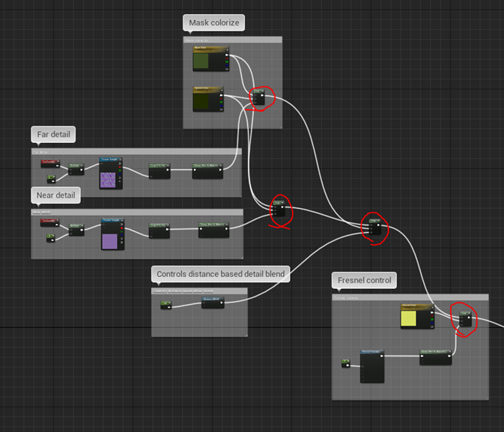Select the Fresnel control comment bubble
Image resolution: width=504 pixels, height=432 pixels.
point(364,280)
